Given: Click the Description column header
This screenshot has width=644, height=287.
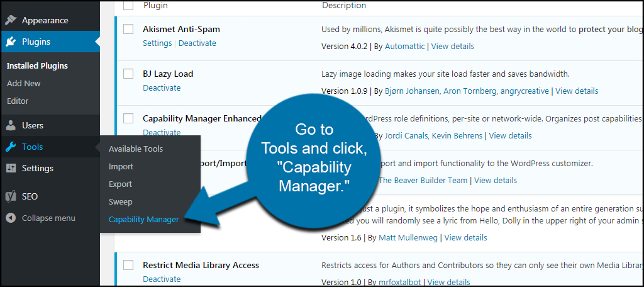Looking at the screenshot, I should point(344,6).
